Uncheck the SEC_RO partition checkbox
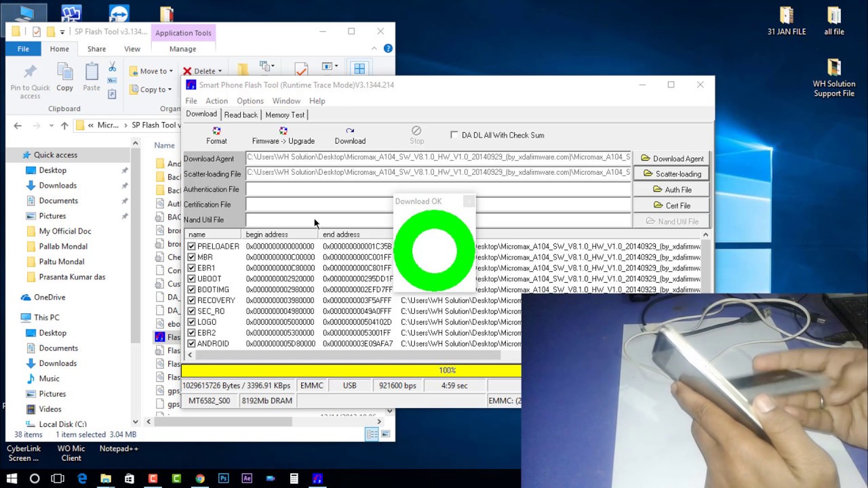 click(191, 311)
